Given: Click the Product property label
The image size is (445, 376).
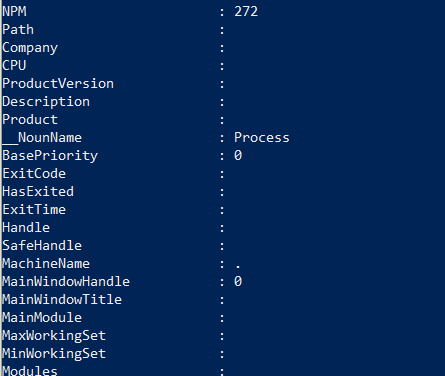Looking at the screenshot, I should (30, 120).
